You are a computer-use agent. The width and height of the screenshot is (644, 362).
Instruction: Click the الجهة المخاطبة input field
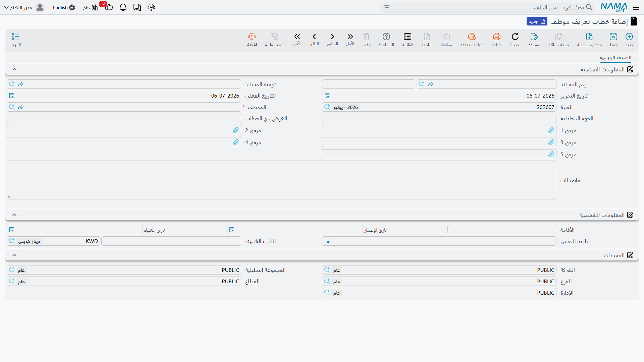click(439, 118)
